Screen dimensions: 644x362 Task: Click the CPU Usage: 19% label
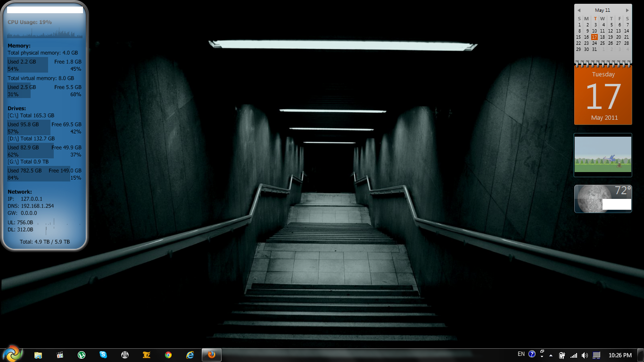pos(30,22)
